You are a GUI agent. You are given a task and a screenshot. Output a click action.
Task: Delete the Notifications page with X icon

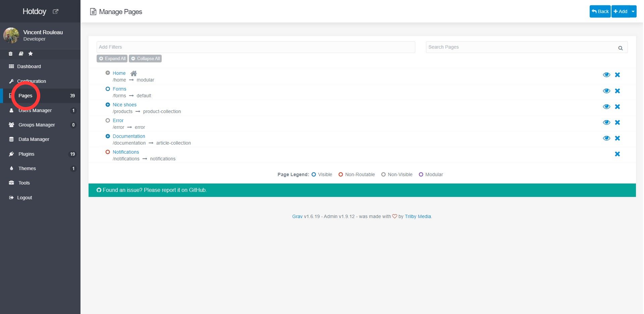(617, 154)
